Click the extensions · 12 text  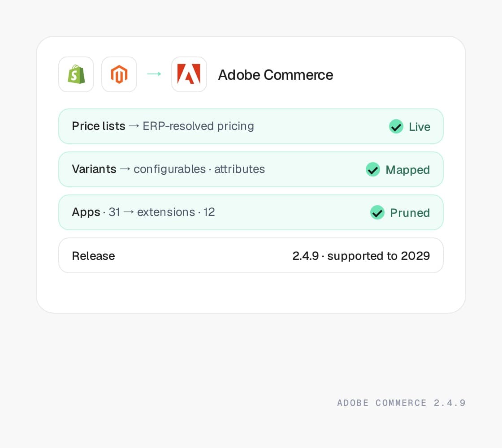[x=176, y=212]
